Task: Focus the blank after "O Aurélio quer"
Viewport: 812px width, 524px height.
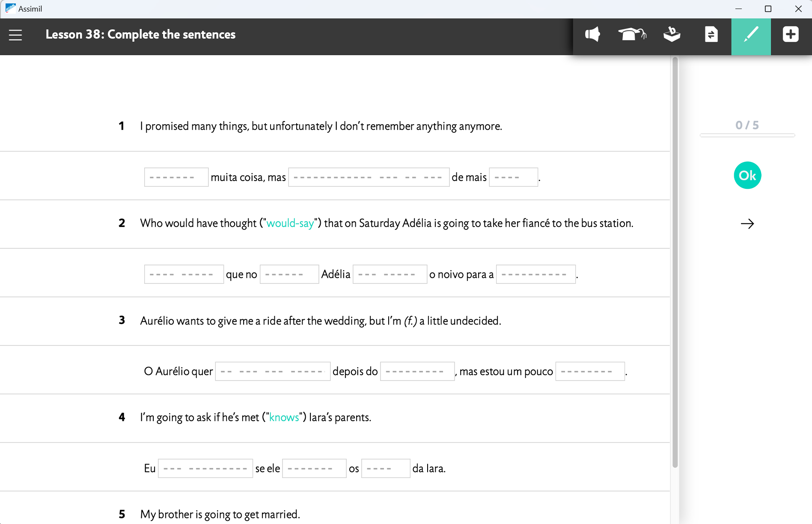Action: pos(273,372)
